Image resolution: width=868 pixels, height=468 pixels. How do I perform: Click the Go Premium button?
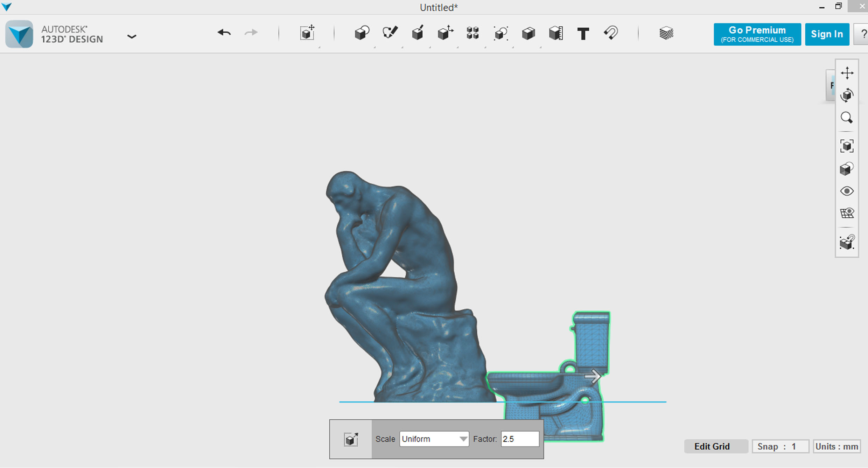tap(757, 34)
